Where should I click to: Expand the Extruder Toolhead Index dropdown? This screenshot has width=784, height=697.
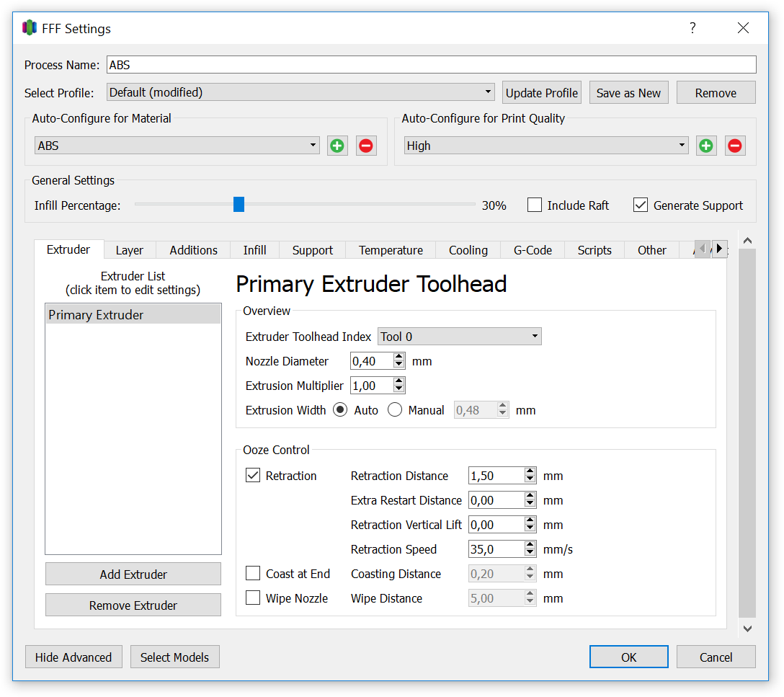pos(460,337)
